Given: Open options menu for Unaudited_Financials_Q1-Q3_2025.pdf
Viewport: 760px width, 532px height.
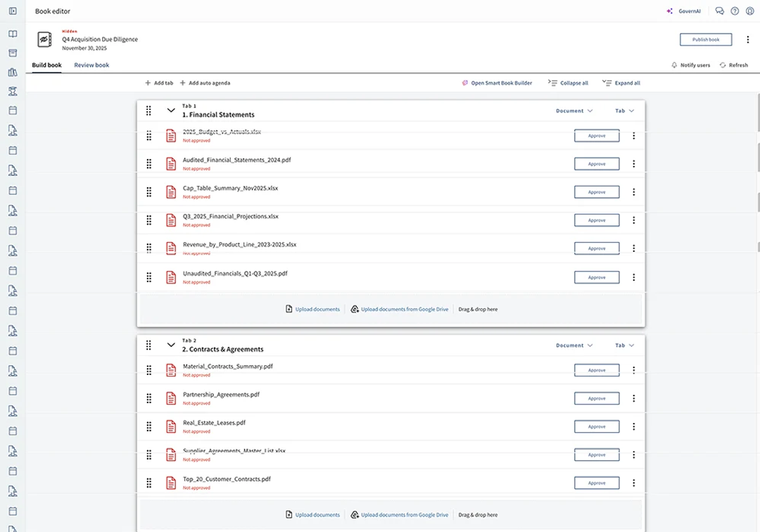Looking at the screenshot, I should [633, 277].
